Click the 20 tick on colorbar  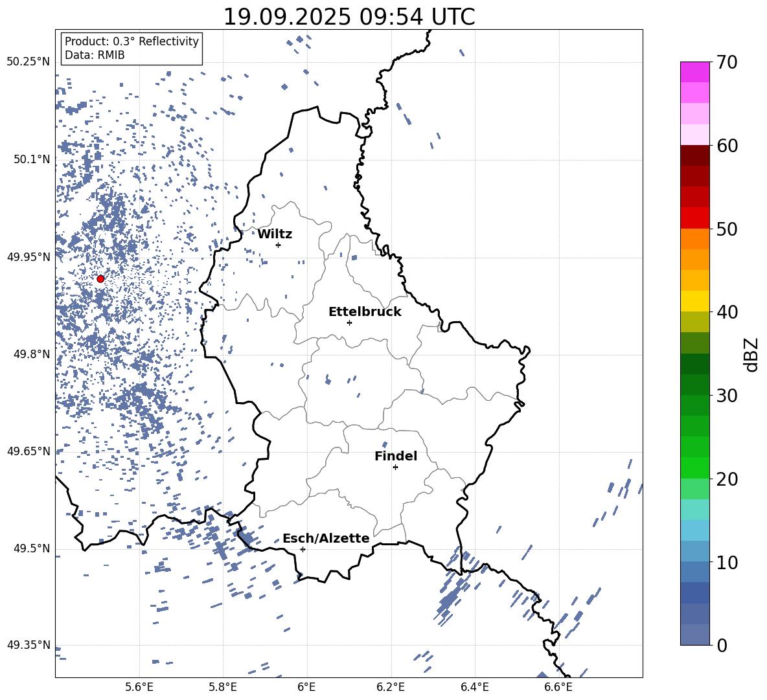[727, 479]
